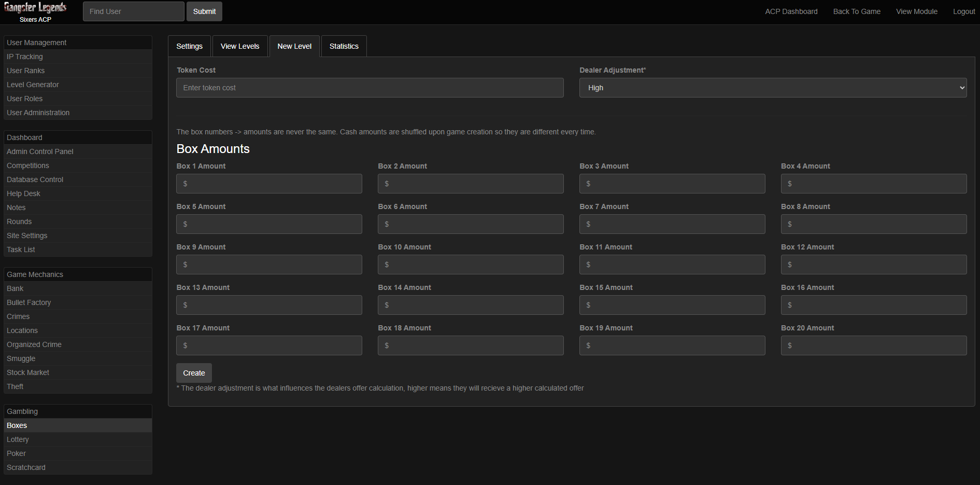
Task: Switch to the Settings tab
Action: (189, 46)
